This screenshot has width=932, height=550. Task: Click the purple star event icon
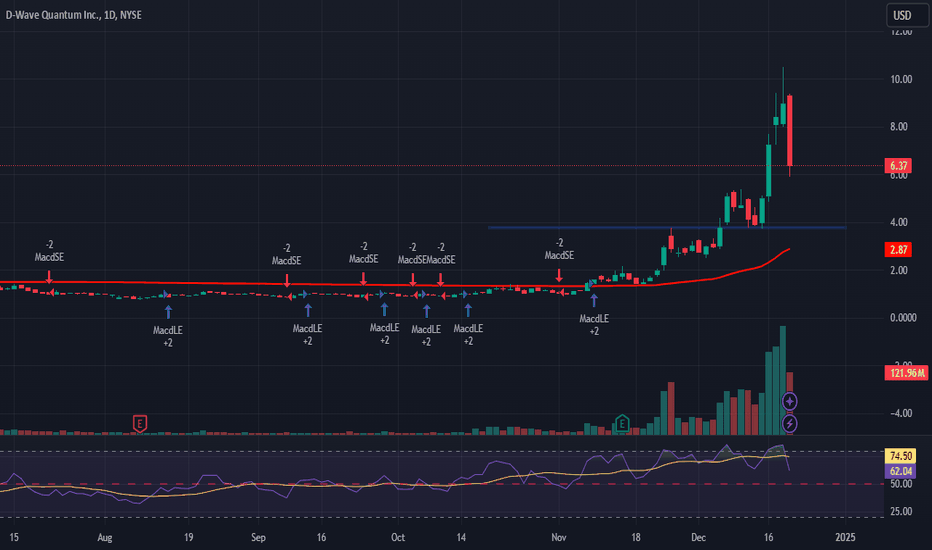(789, 401)
